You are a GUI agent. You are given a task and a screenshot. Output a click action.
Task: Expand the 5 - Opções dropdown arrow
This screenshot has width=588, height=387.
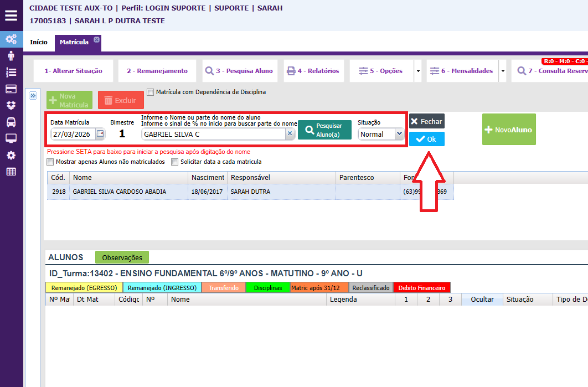coord(417,71)
